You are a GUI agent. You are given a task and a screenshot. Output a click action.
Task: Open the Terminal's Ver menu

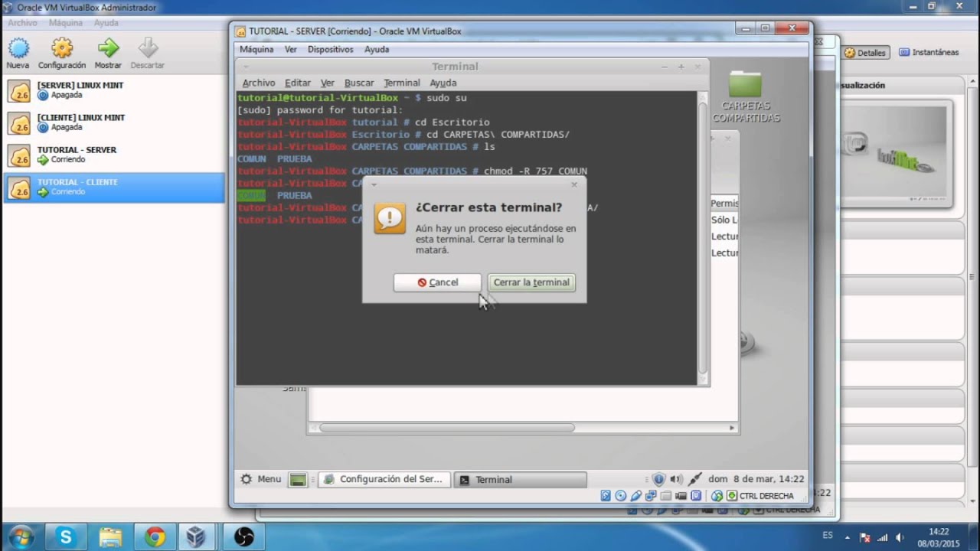[x=328, y=83]
